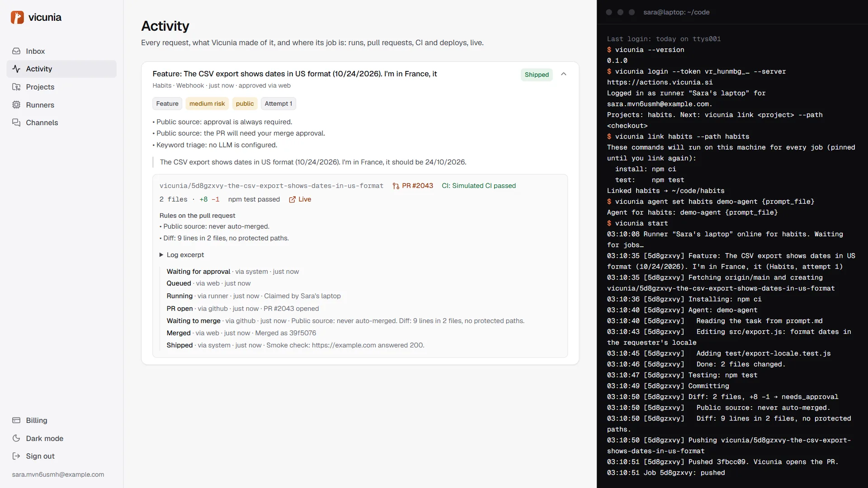
Task: Open the Runners page
Action: pos(61,105)
